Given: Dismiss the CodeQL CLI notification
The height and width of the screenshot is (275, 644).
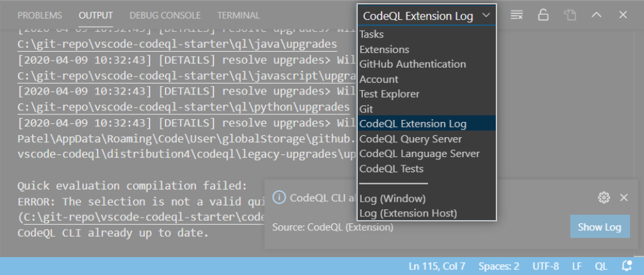Looking at the screenshot, I should tap(624, 198).
